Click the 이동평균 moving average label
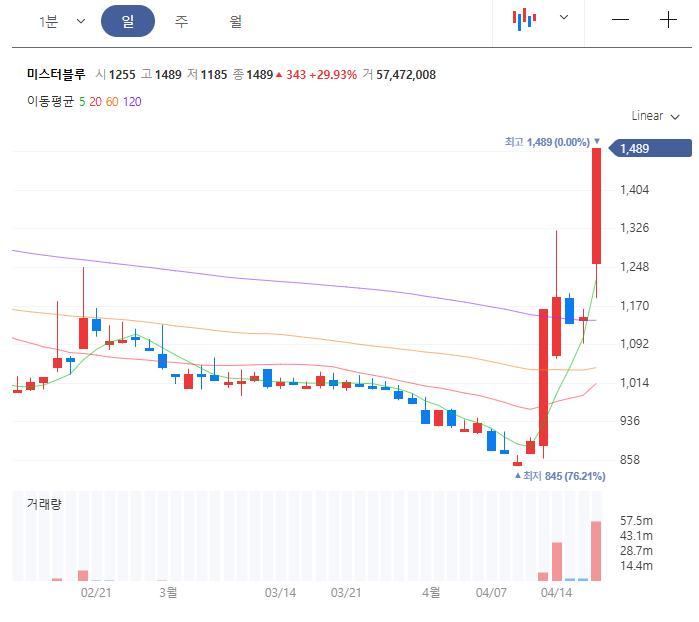699x622 pixels. (50, 101)
